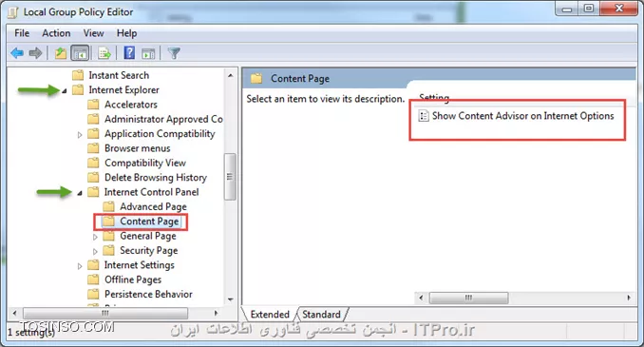Select the Content Page tree item
Viewport: 644px width, 347px height.
pos(149,222)
